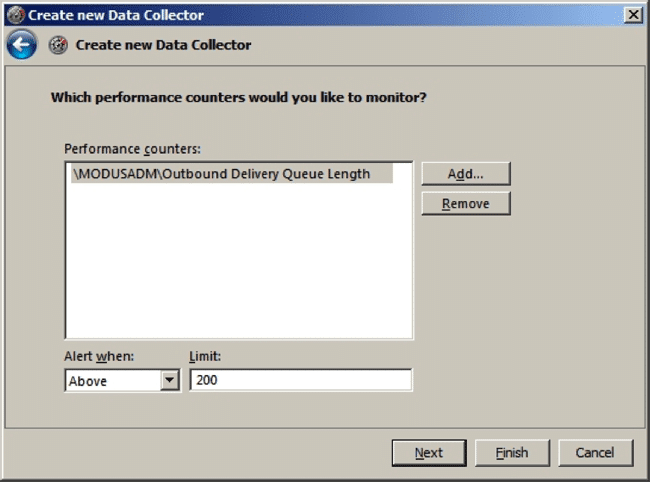Cancel the data collector creation
Viewport: 650px width, 482px height.
point(595,453)
